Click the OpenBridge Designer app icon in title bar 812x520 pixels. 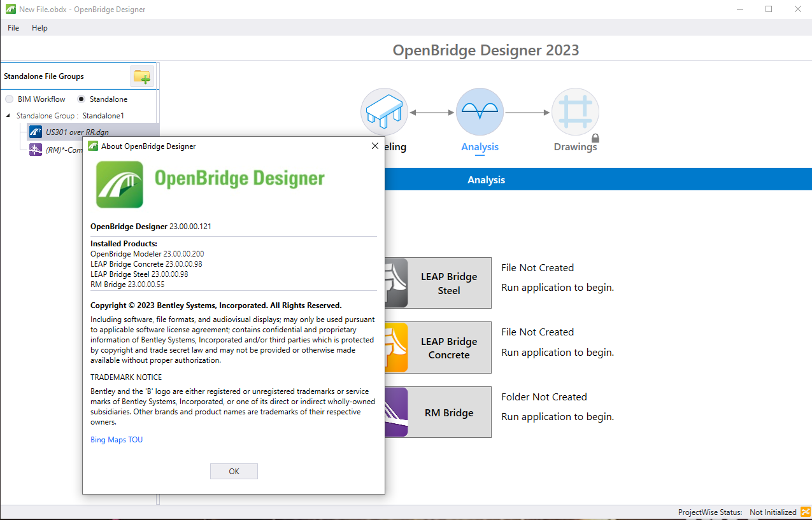pyautogui.click(x=10, y=10)
